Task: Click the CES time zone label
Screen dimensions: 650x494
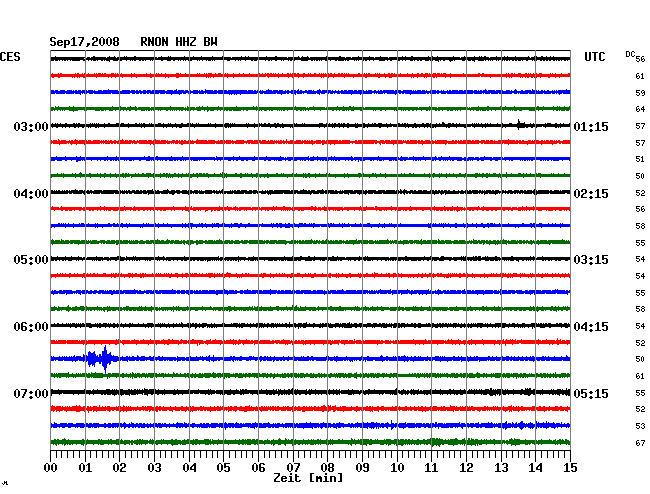Action: pos(10,57)
